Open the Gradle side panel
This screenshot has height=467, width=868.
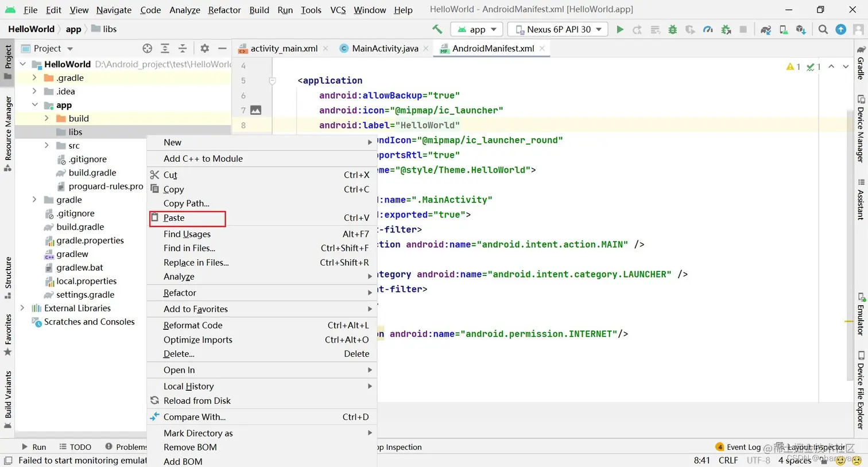(x=861, y=63)
